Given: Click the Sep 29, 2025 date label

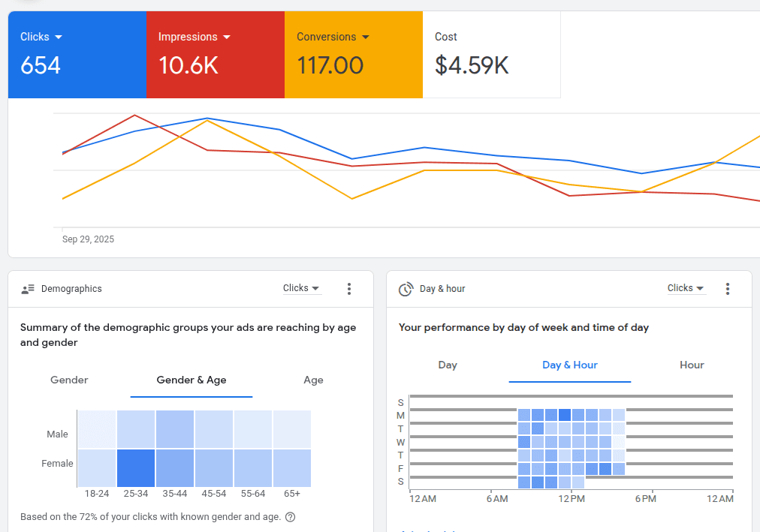Looking at the screenshot, I should click(x=88, y=239).
